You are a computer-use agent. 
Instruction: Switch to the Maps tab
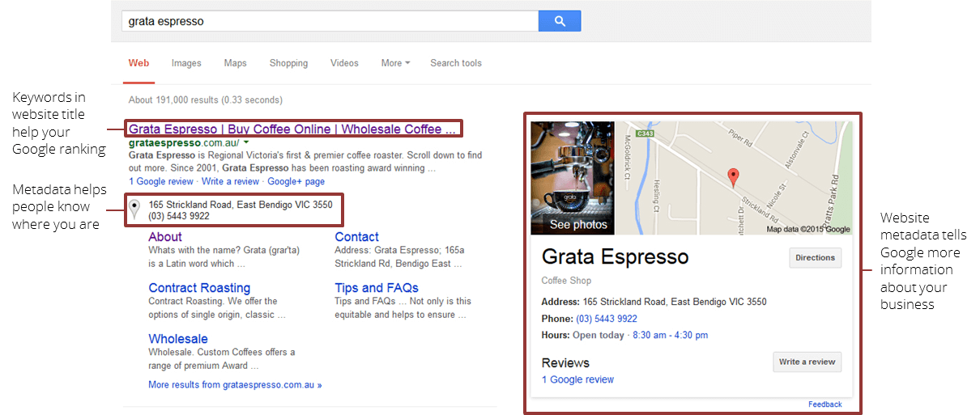[236, 63]
